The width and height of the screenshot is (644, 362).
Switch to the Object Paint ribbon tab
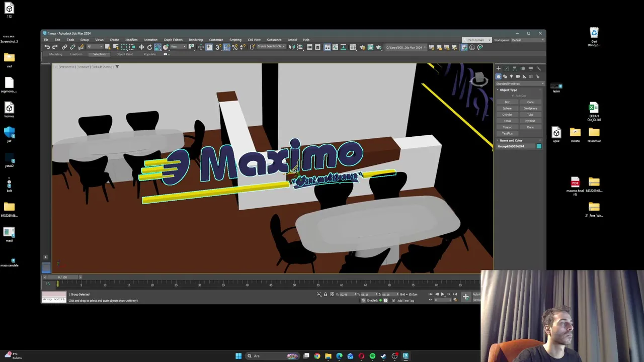pos(125,54)
